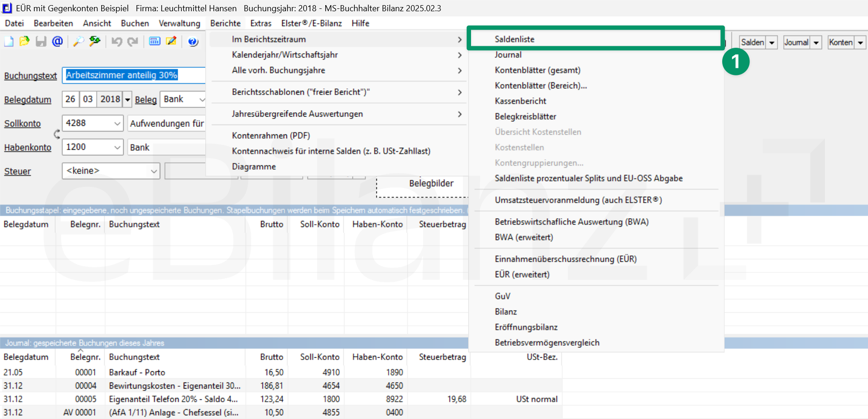Open the Belegdatum calendar dropdown arrow

click(x=127, y=99)
